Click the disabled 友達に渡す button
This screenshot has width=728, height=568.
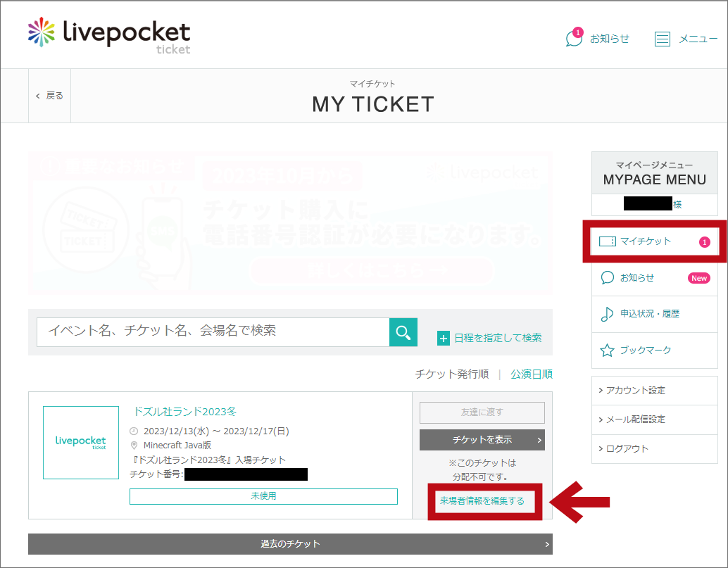point(482,412)
